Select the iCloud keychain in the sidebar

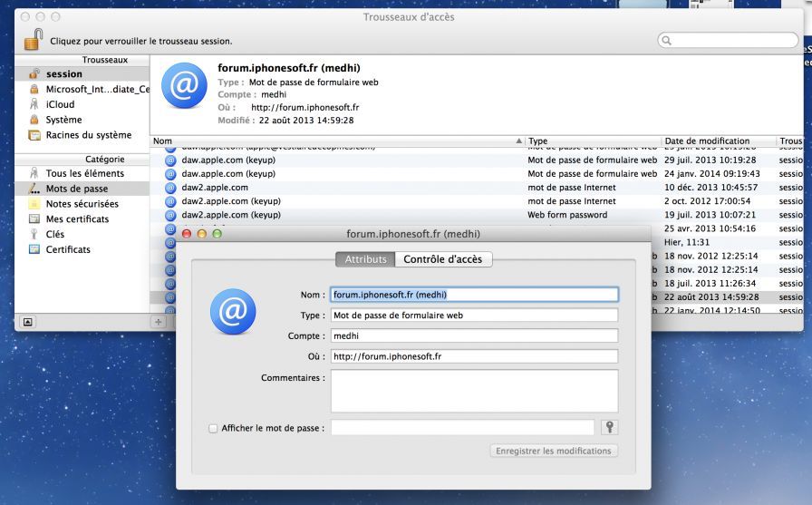(x=60, y=104)
